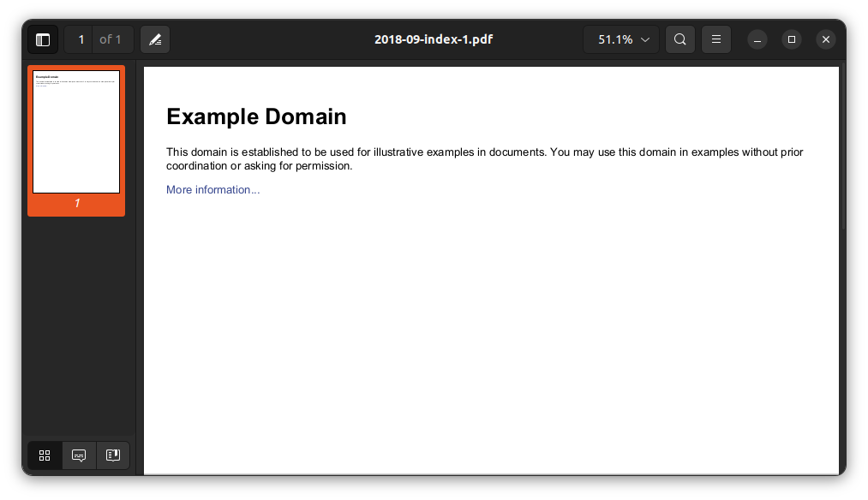This screenshot has width=868, height=500.
Task: Open the search magnifier icon
Action: [679, 39]
